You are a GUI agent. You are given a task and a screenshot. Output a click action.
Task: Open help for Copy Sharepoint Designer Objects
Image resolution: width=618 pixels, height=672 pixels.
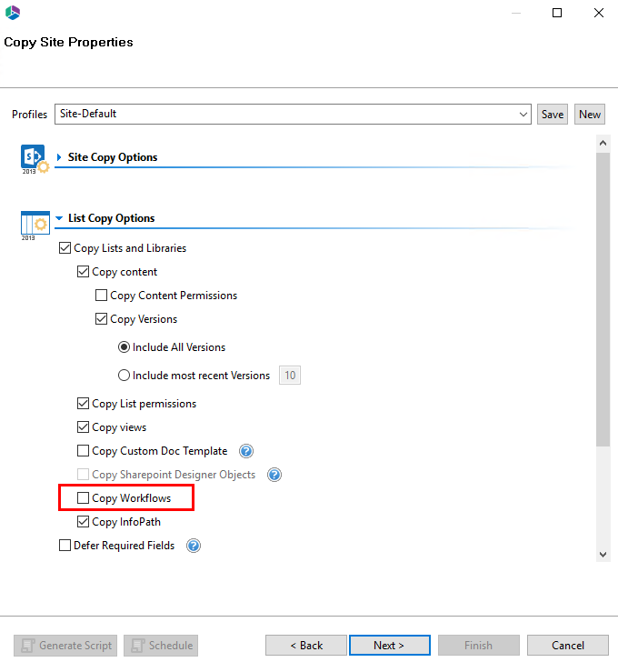pos(274,475)
